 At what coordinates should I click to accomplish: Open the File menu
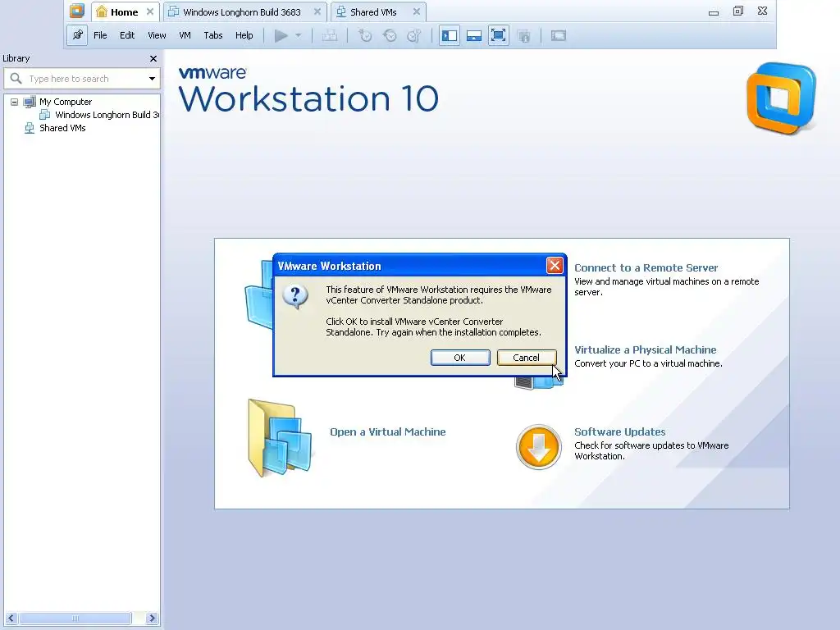coord(100,35)
